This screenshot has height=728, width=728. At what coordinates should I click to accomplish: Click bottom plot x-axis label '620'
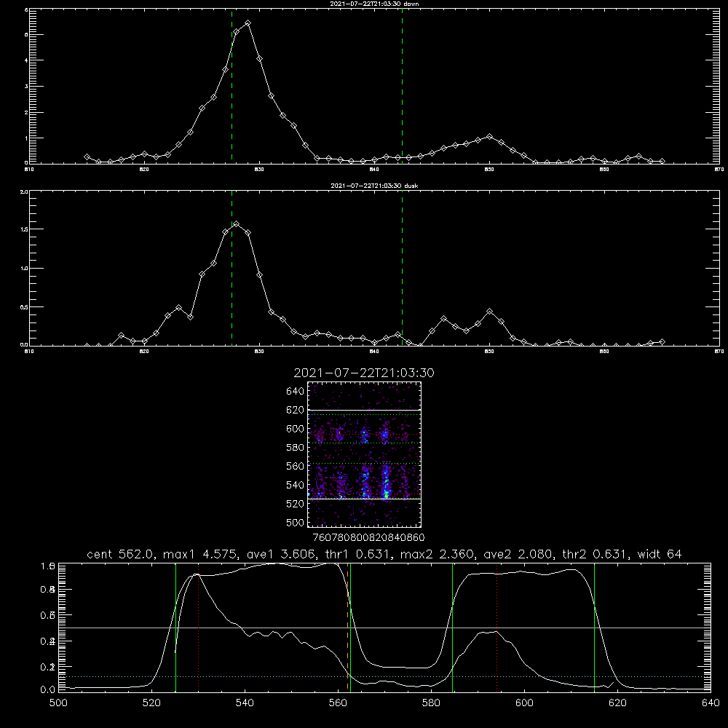point(618,703)
